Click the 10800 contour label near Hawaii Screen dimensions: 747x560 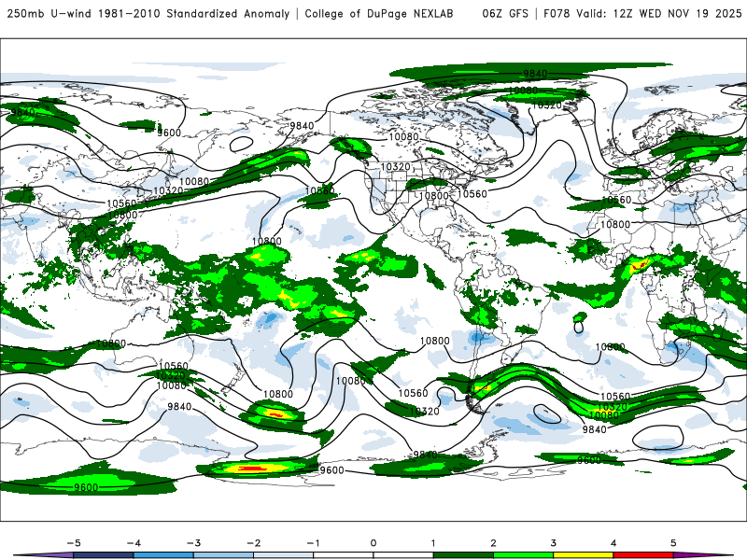267,242
